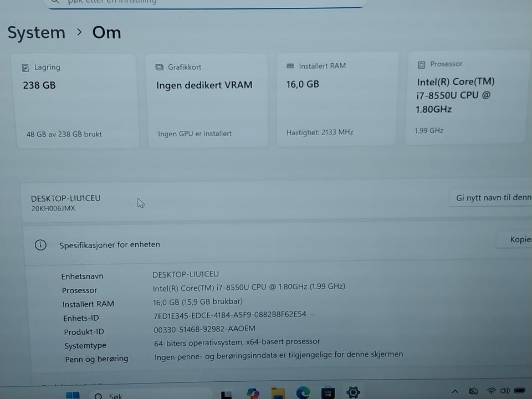Go back to System in breadcrumb
This screenshot has height=399, width=532.
(37, 33)
